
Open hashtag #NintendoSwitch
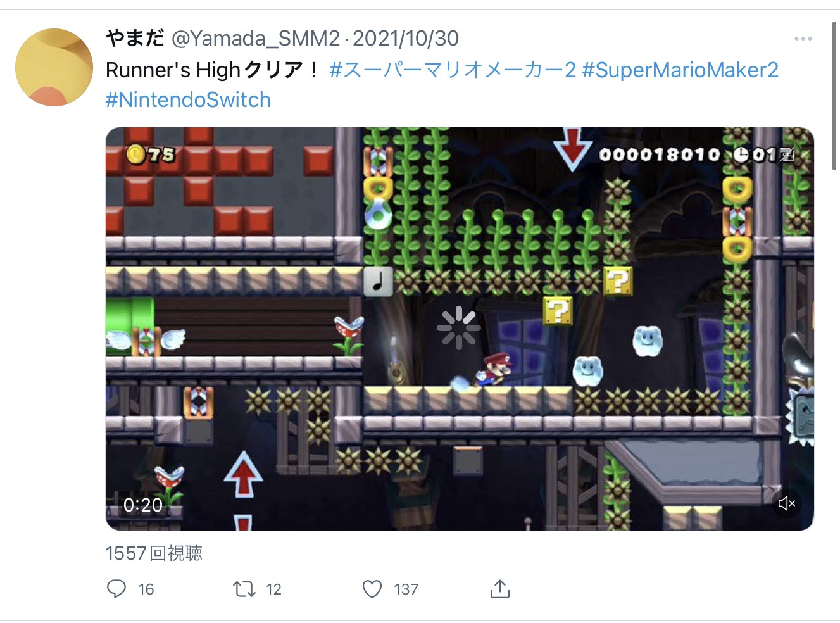point(188,99)
